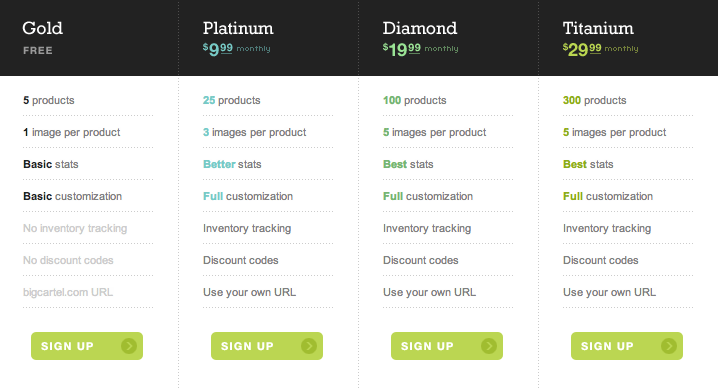Click the $29.99 monthly price
Image resolution: width=718 pixels, height=389 pixels.
pos(600,49)
